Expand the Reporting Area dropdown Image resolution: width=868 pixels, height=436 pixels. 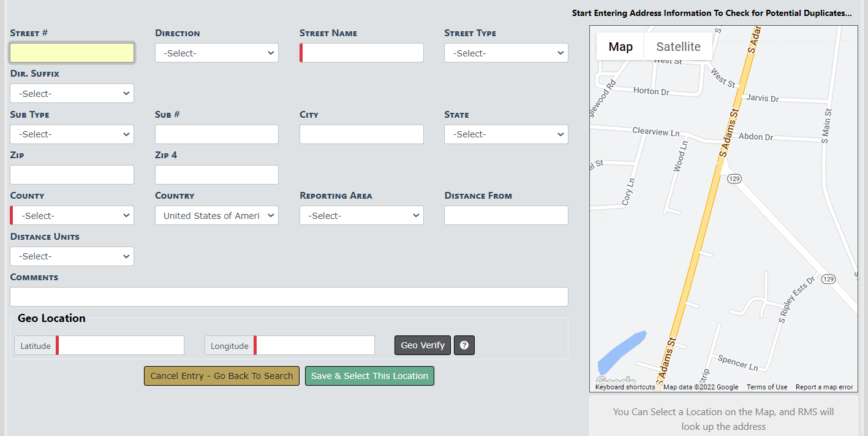click(361, 215)
